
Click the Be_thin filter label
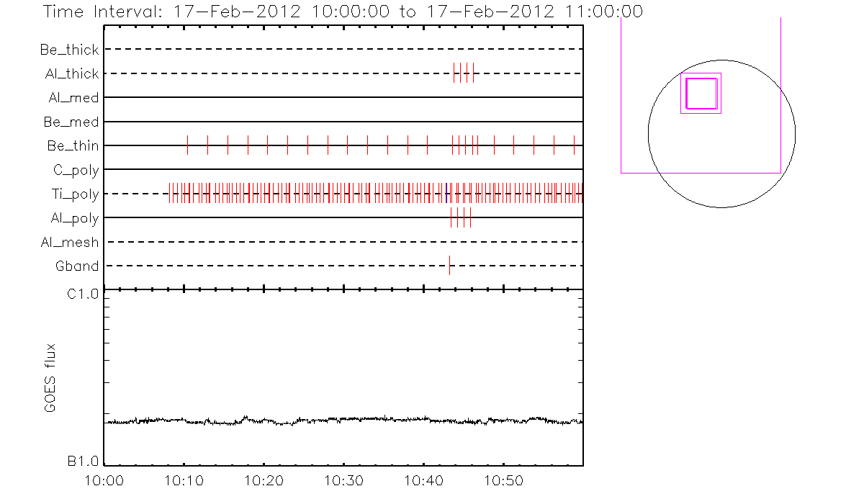point(73,146)
